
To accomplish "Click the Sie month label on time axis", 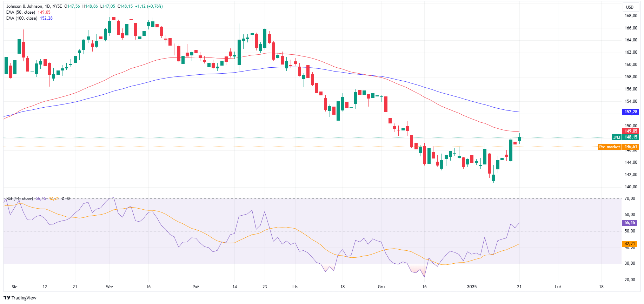I will [x=14, y=287].
